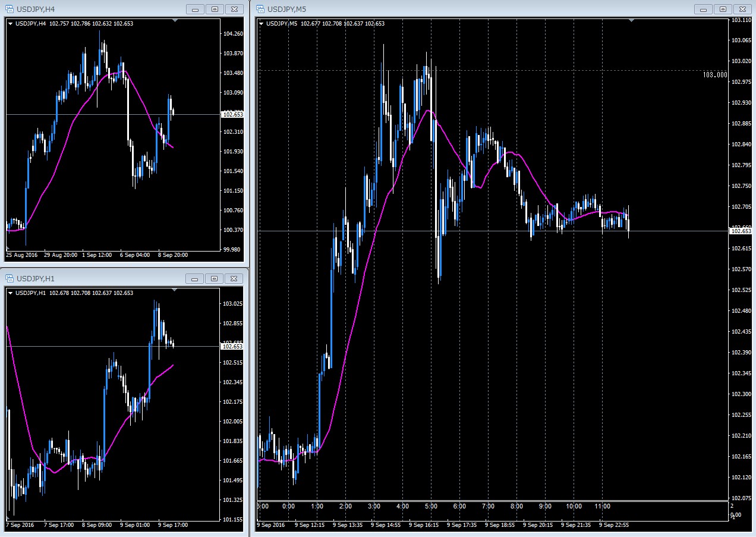The image size is (756, 537).
Task: Click the 11:00 hour marker in M5 chart
Action: pyautogui.click(x=603, y=507)
